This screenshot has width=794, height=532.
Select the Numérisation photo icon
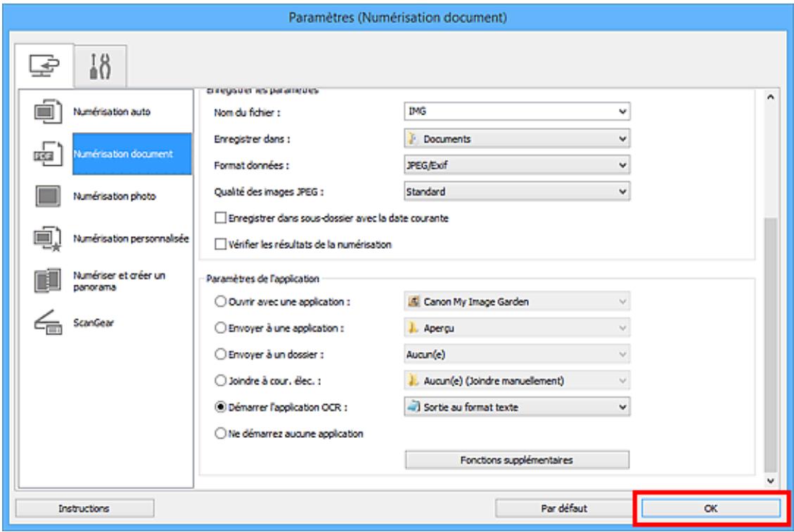coord(42,197)
